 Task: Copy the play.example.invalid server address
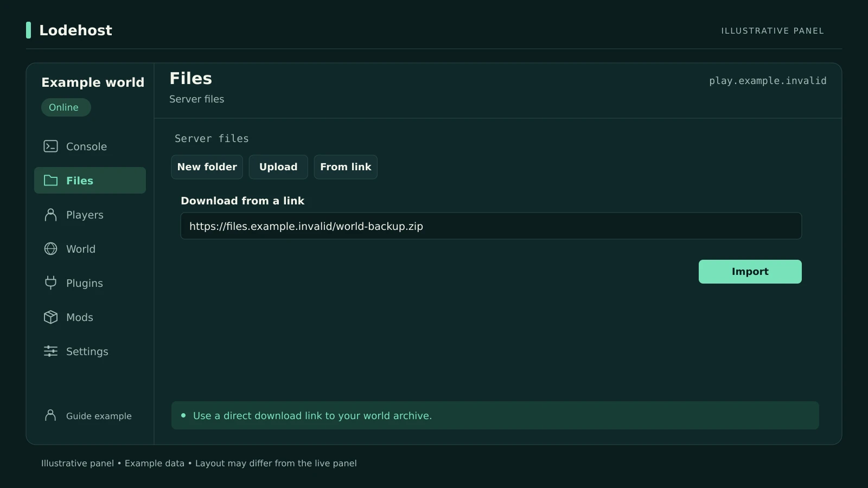click(x=768, y=81)
